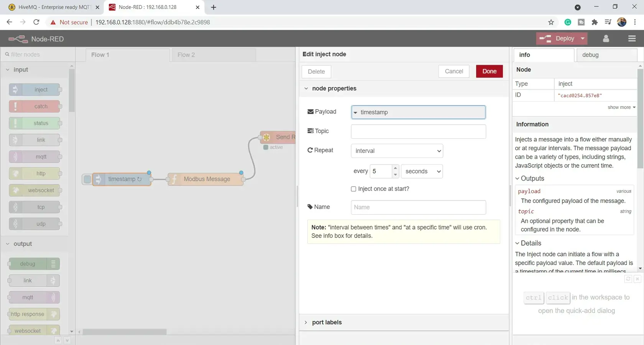The image size is (644, 345).
Task: Focus the filter nodes search field
Action: pyautogui.click(x=38, y=54)
